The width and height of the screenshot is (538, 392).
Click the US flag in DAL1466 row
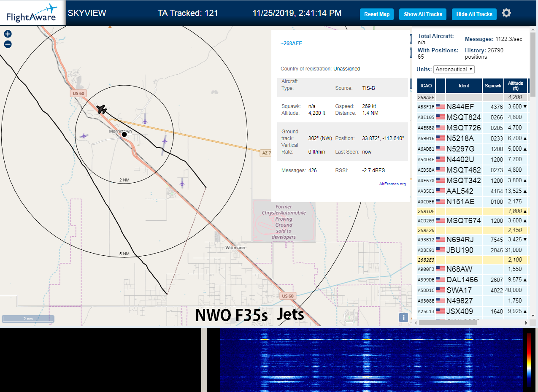(441, 280)
